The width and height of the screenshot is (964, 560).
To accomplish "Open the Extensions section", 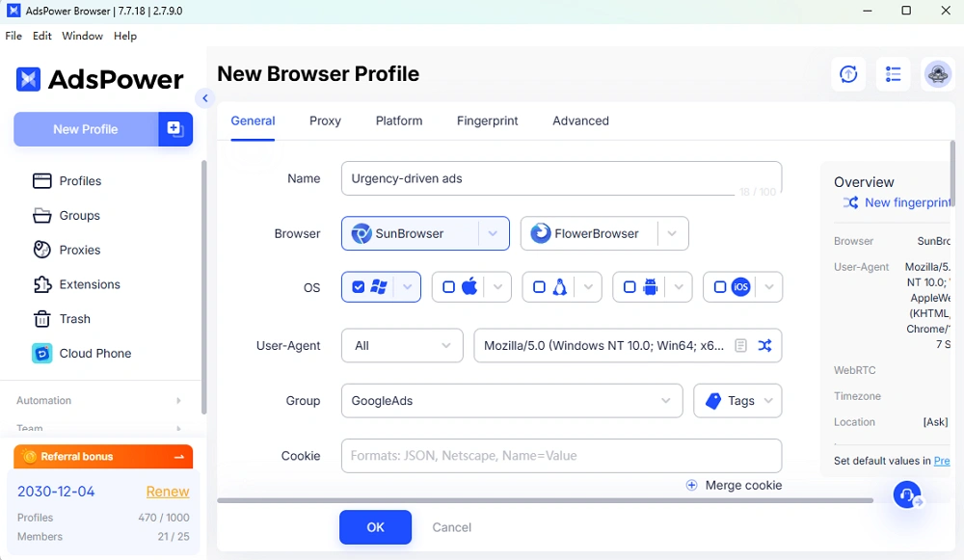I will point(91,284).
